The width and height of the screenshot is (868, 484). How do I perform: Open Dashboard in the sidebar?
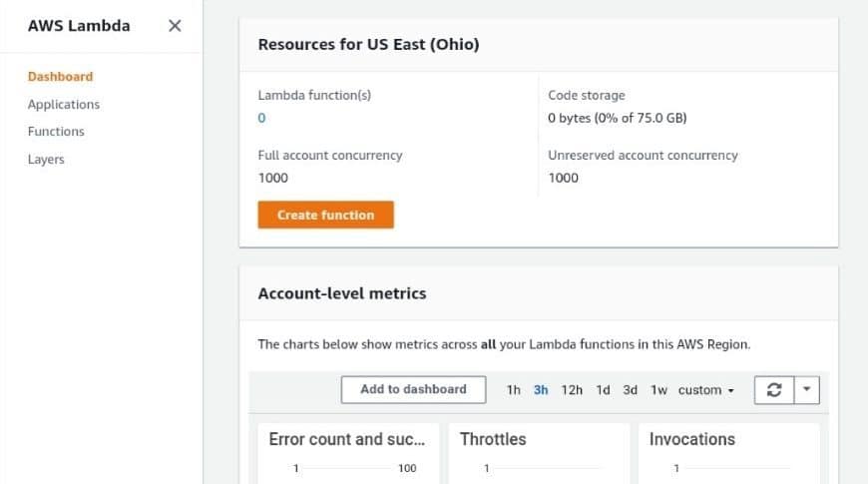pyautogui.click(x=60, y=77)
